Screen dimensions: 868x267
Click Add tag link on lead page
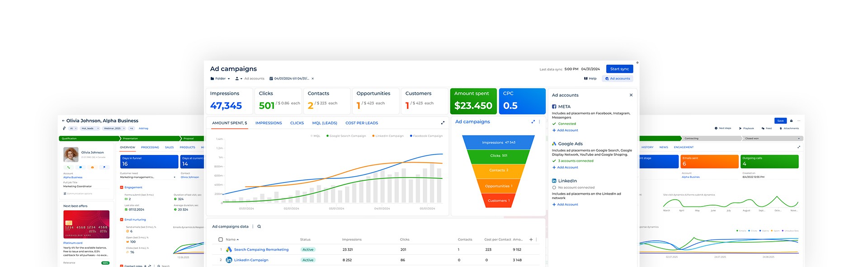click(143, 128)
